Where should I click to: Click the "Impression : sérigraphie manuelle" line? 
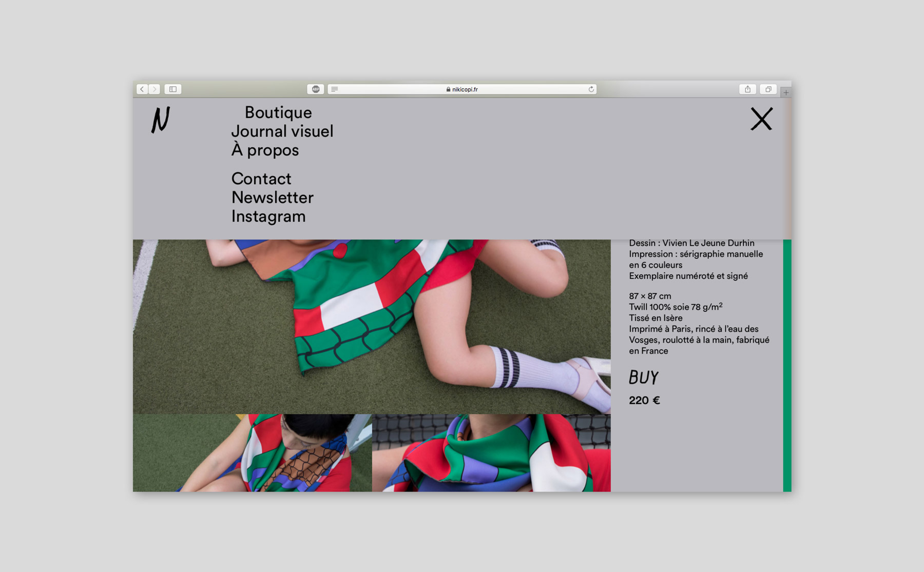click(696, 254)
